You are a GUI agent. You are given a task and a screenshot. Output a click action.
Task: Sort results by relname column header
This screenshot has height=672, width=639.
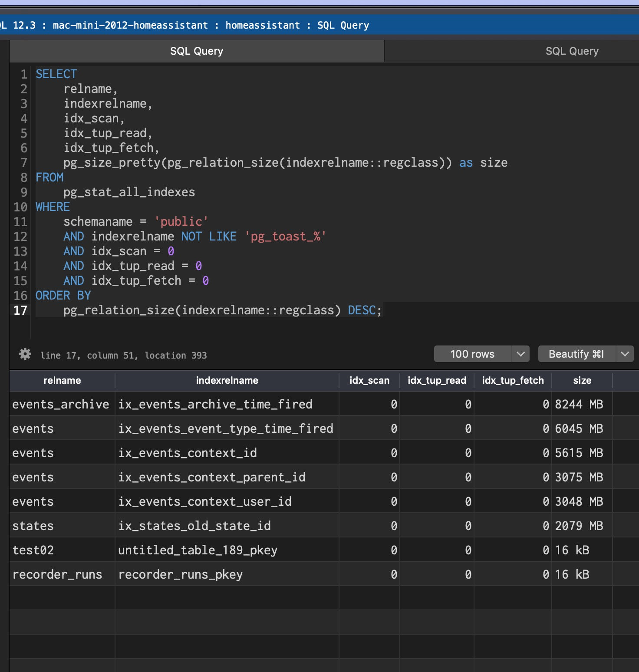pos(62,381)
